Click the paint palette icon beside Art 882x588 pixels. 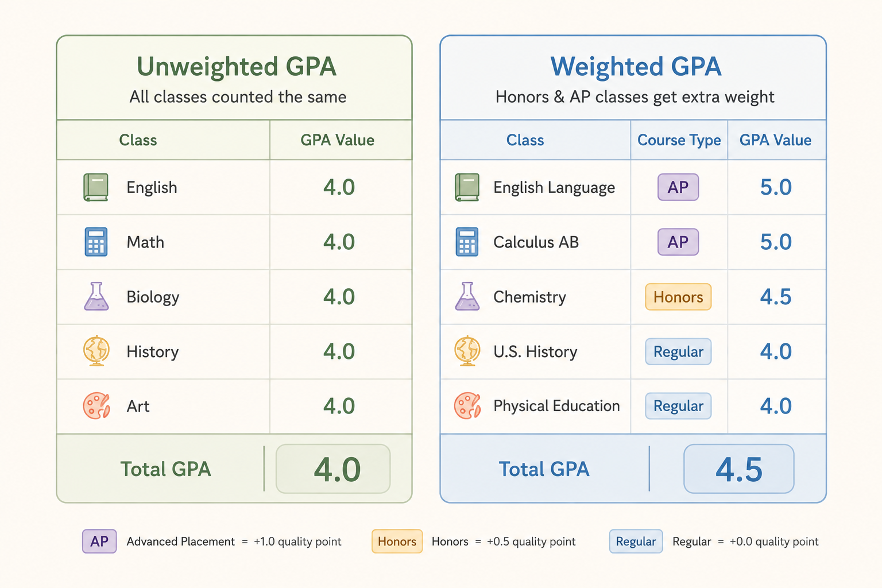pos(96,405)
